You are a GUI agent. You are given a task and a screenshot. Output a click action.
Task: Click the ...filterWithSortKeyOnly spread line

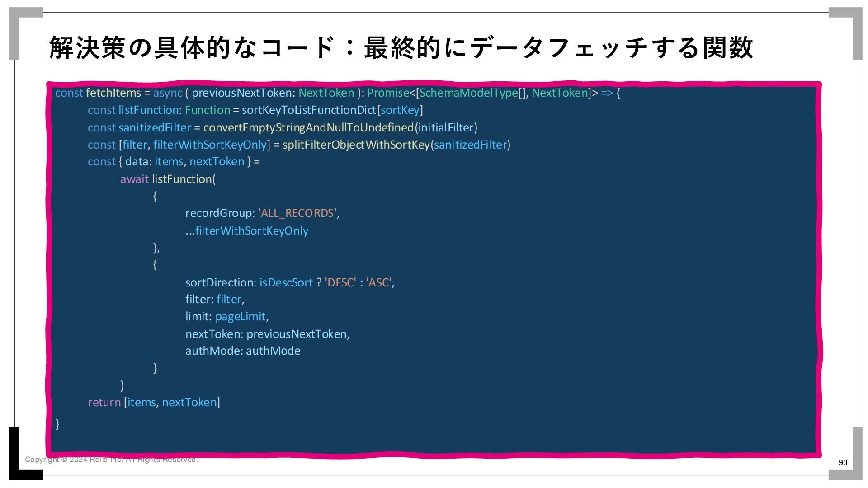[247, 231]
